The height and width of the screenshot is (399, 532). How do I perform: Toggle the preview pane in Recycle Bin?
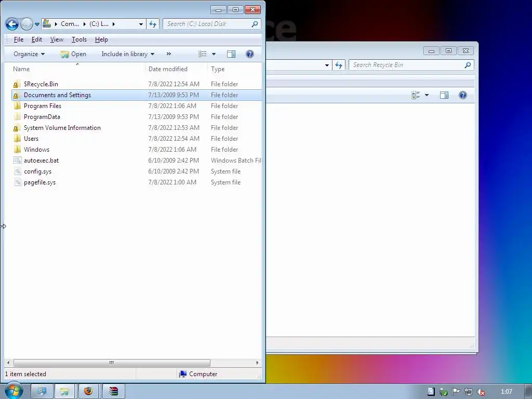pos(444,95)
